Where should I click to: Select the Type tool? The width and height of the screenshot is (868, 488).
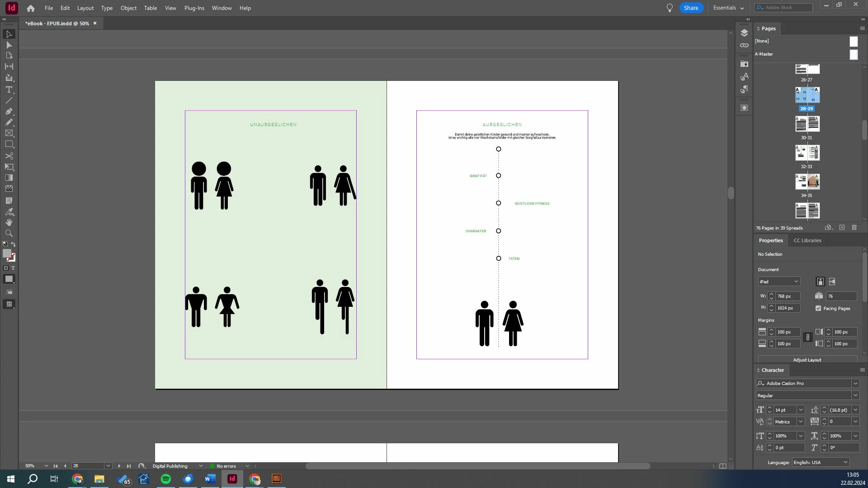9,89
